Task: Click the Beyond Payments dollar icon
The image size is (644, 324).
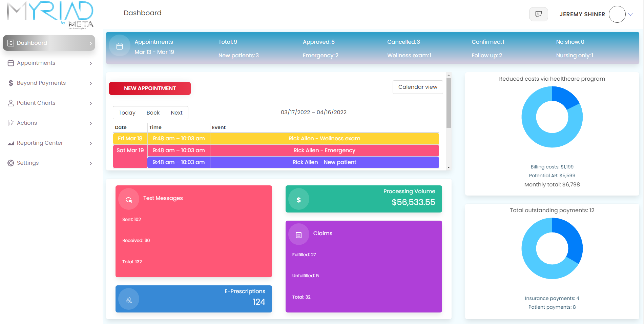Action: pyautogui.click(x=11, y=83)
